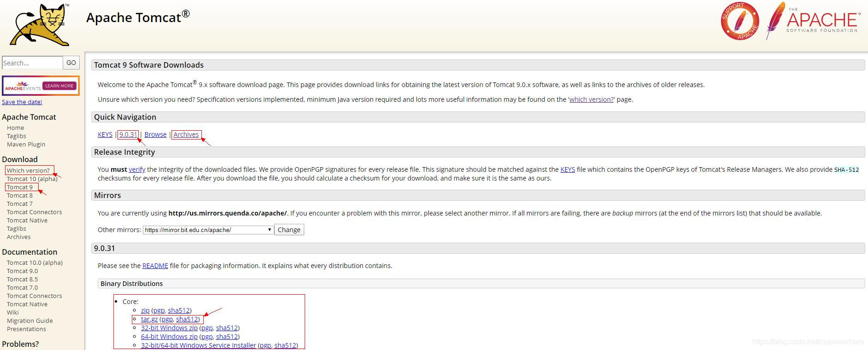Viewport: 868px width, 350px height.
Task: Click the Tomcat cat logo
Action: click(40, 24)
